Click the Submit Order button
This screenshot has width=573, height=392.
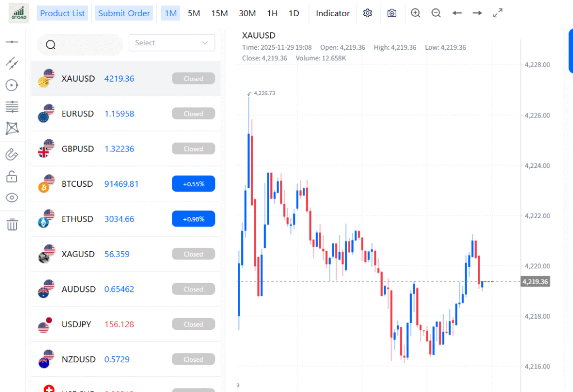(x=124, y=13)
